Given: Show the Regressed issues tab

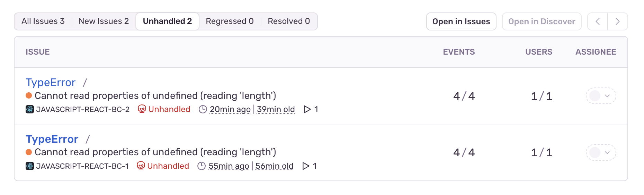Looking at the screenshot, I should click(230, 21).
